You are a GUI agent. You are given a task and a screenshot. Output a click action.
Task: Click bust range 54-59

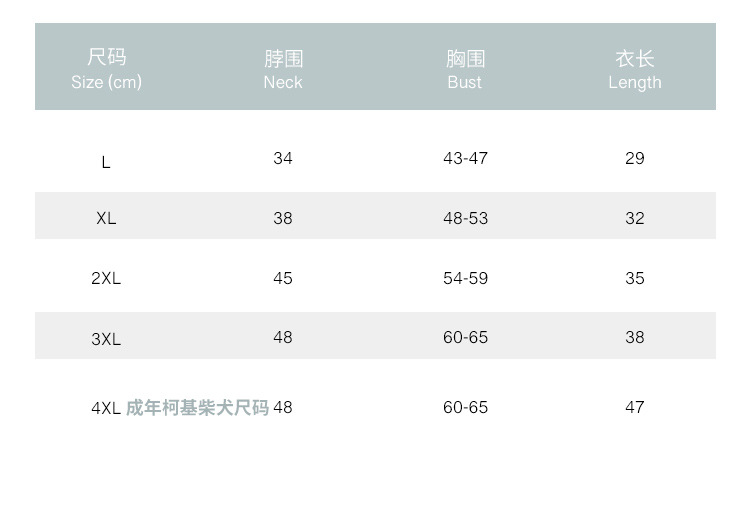(x=465, y=278)
